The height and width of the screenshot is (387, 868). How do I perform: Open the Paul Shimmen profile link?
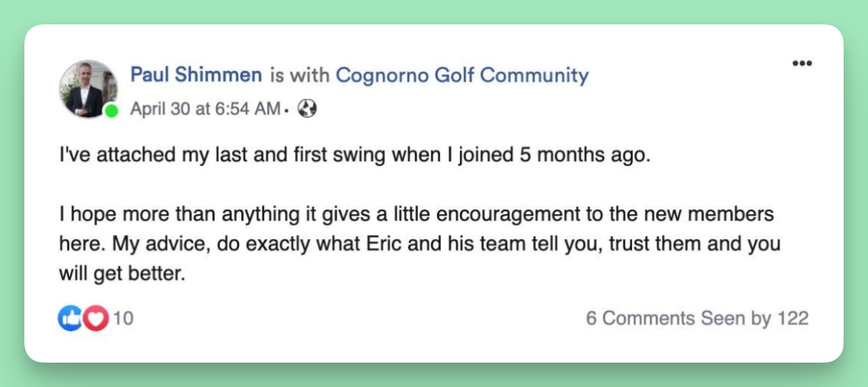[x=196, y=75]
